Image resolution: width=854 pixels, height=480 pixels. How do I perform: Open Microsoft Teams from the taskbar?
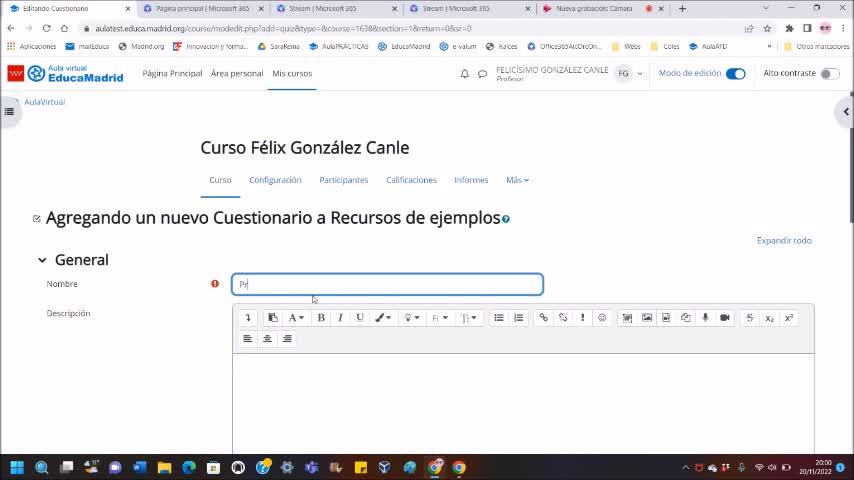coord(312,467)
